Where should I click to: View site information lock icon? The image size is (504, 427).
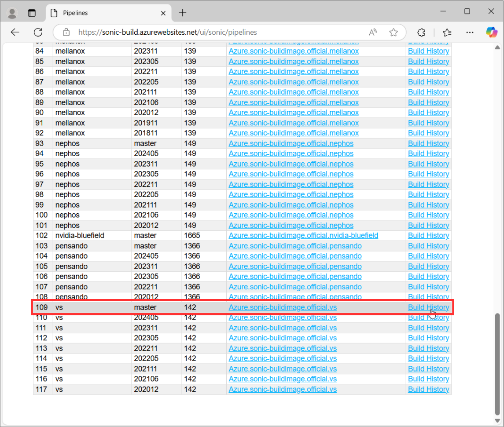[x=66, y=32]
